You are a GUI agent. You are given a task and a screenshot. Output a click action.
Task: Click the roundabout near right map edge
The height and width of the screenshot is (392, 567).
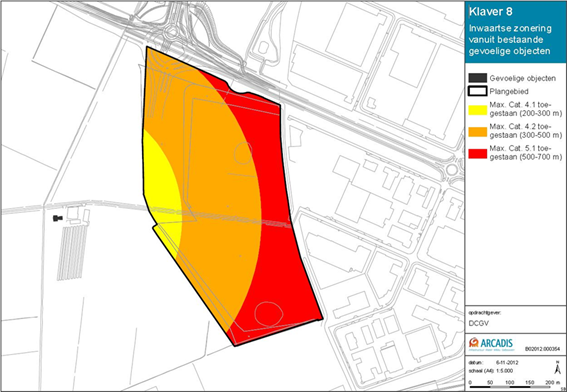[x=452, y=169]
